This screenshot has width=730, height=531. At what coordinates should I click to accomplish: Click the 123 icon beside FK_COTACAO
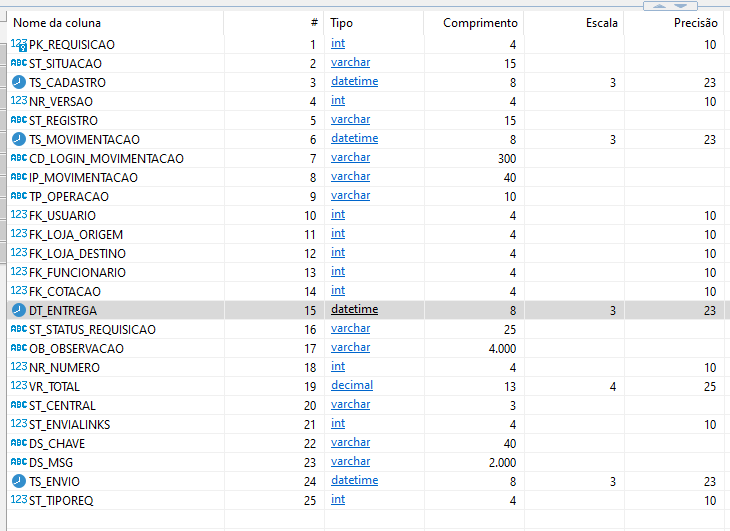(19, 291)
